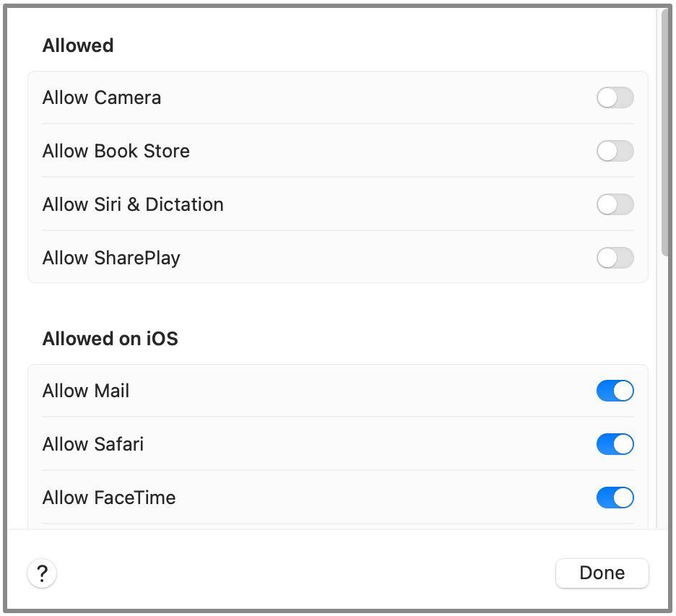Click the vertical scrollbar thumb
This screenshot has height=616, width=676.
point(664,134)
